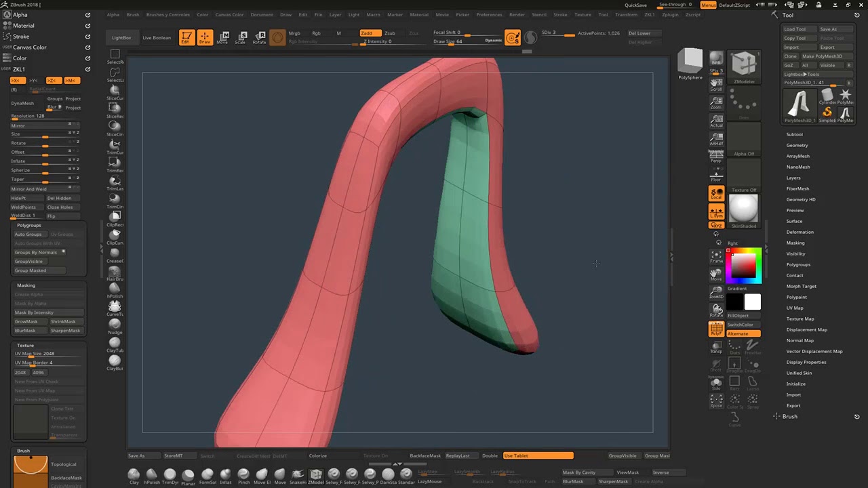Expand the Subtool palette
Image resolution: width=868 pixels, height=488 pixels.
tap(794, 134)
